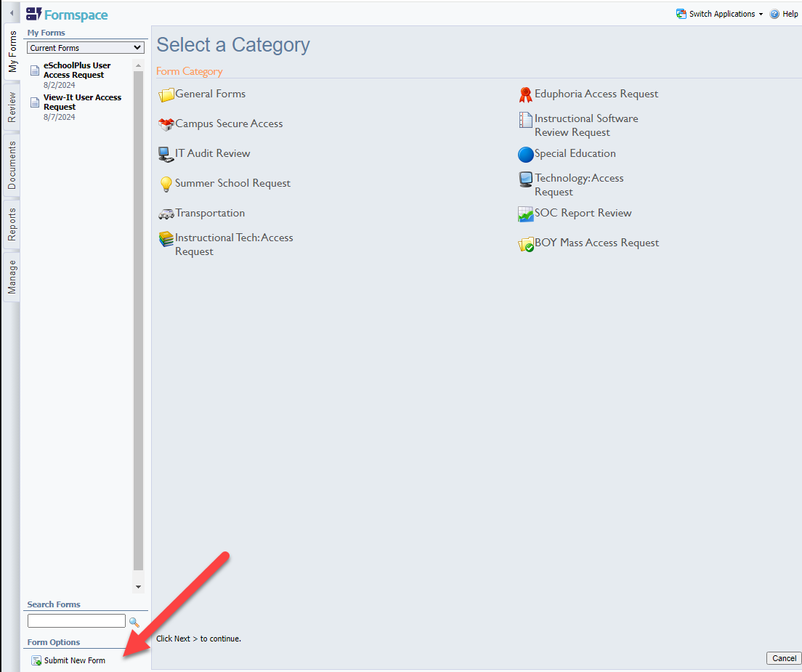Click the search magnifier icon
The width and height of the screenshot is (802, 672).
(x=134, y=622)
